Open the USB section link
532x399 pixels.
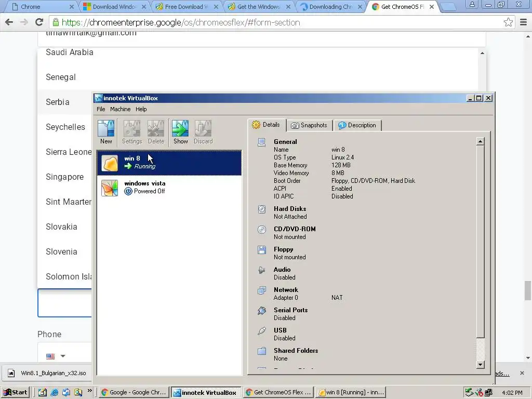(x=280, y=330)
